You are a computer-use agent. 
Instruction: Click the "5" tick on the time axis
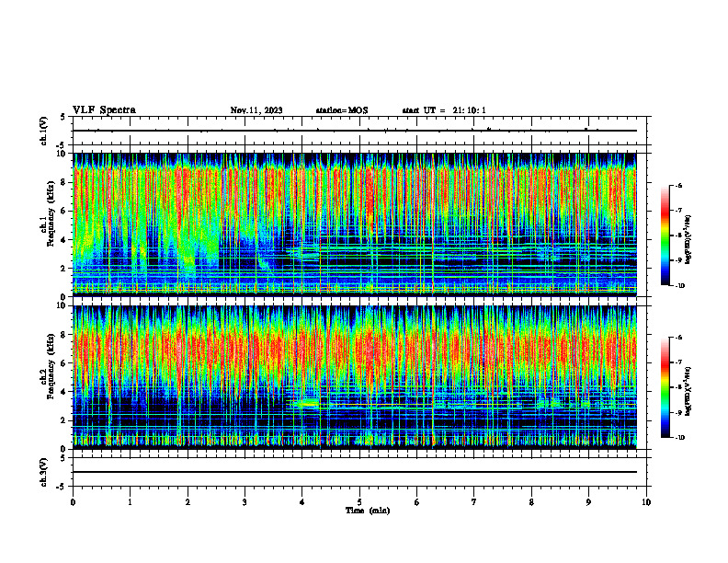(x=359, y=502)
